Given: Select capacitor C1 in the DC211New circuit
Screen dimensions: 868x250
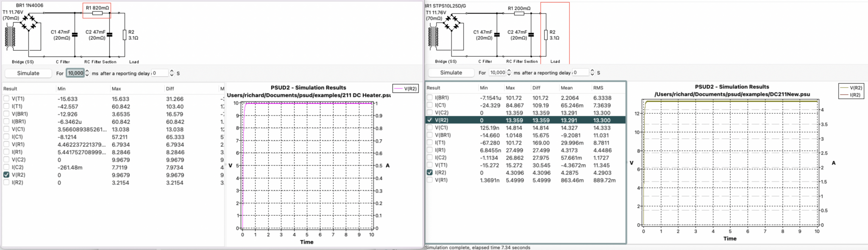Looking at the screenshot, I should coord(497,35).
